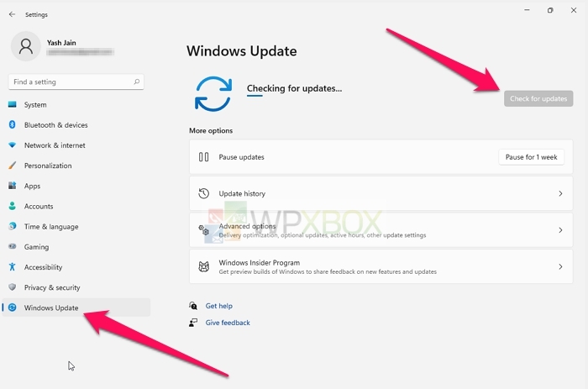Click the Advanced options gears icon
The width and height of the screenshot is (588, 389).
203,230
